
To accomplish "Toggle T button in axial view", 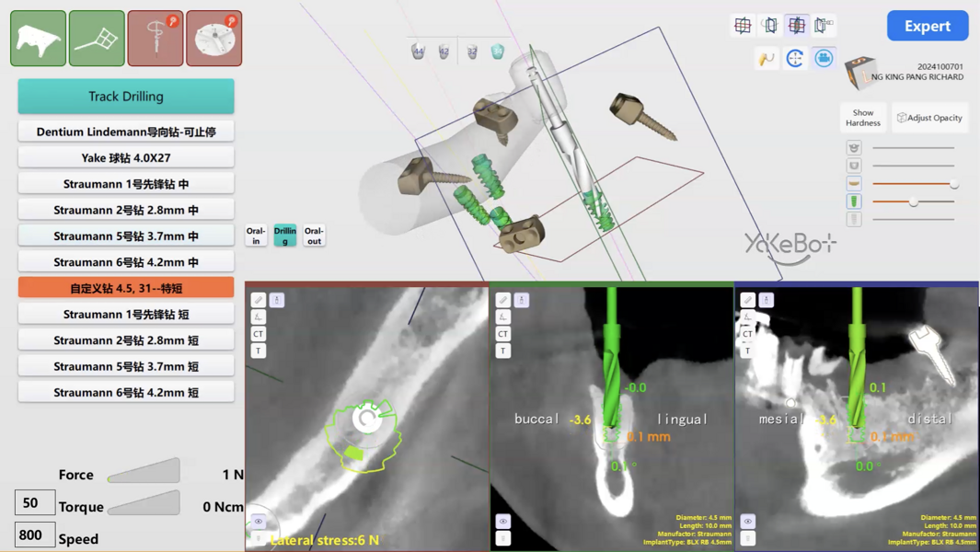I will [x=259, y=351].
